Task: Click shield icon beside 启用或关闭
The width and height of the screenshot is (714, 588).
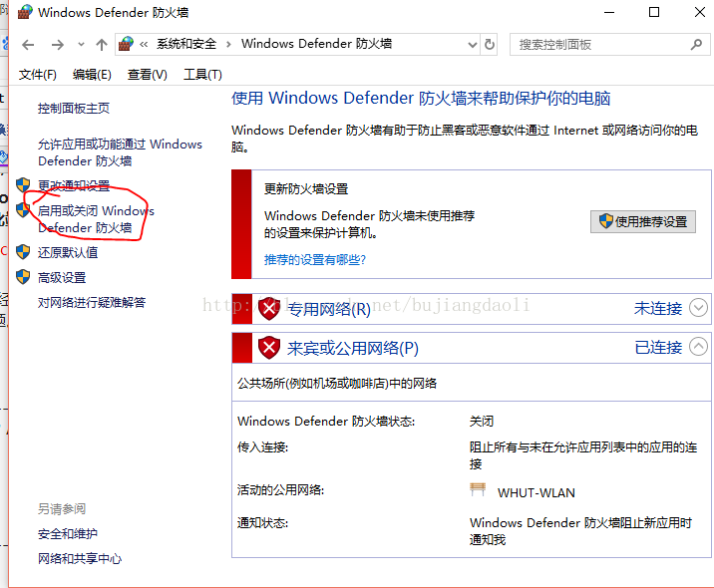Action: (x=23, y=210)
